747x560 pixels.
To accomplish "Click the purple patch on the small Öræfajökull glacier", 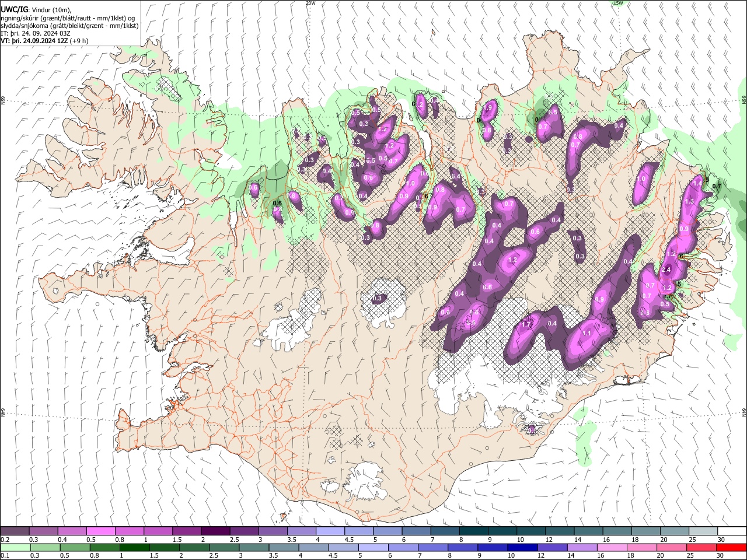I will click(531, 430).
